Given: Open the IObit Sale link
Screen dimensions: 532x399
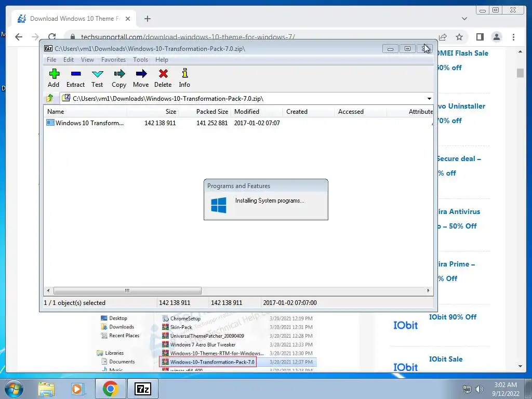Looking at the screenshot, I should [445, 359].
